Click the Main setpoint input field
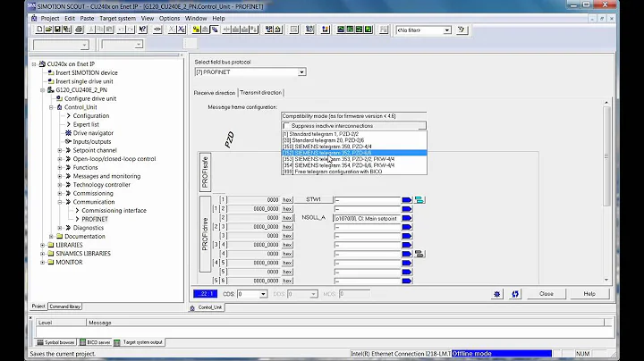Image resolution: width=644 pixels, height=361 pixels. pos(367,218)
